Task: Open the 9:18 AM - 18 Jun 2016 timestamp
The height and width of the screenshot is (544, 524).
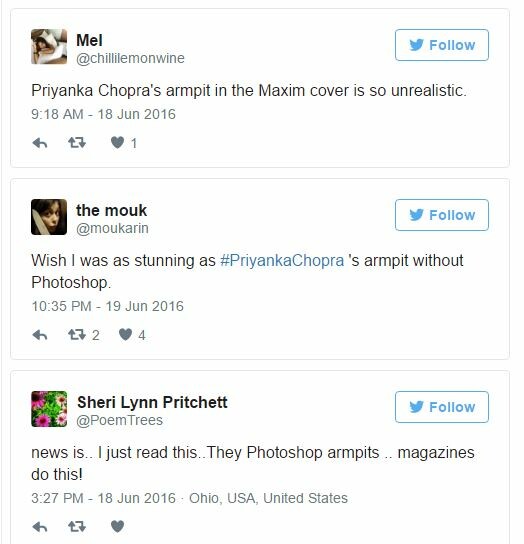Action: (x=103, y=114)
